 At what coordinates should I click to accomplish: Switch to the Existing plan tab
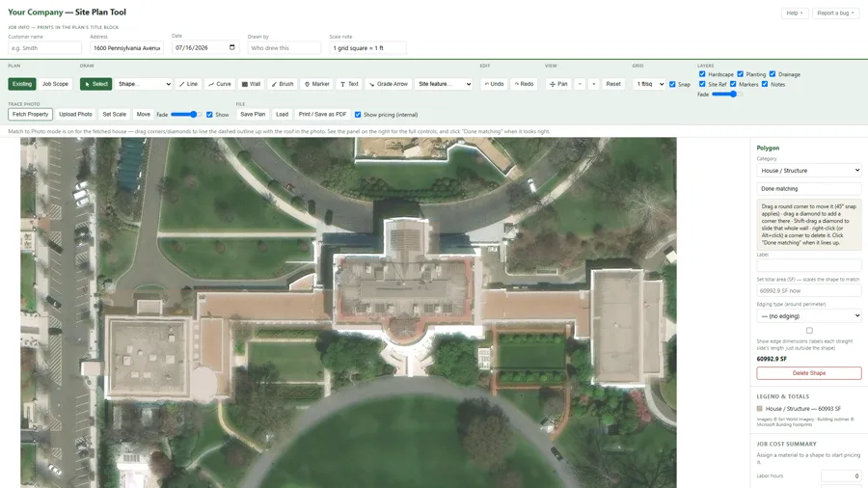coord(22,84)
